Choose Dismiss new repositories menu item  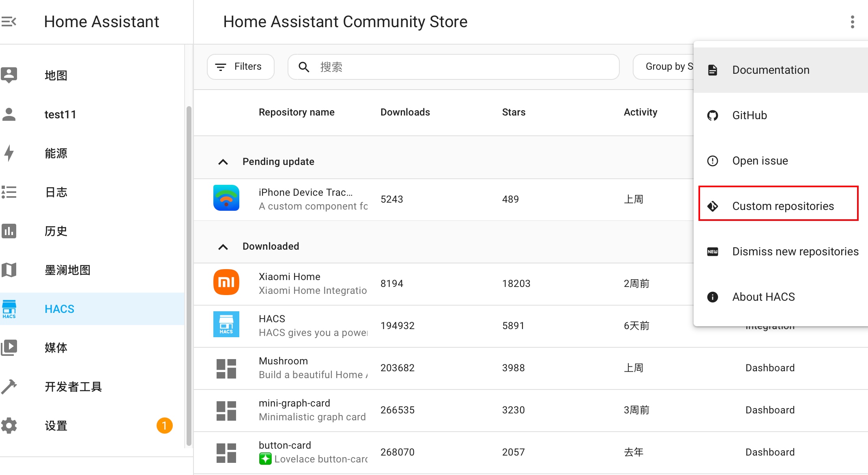tap(795, 252)
